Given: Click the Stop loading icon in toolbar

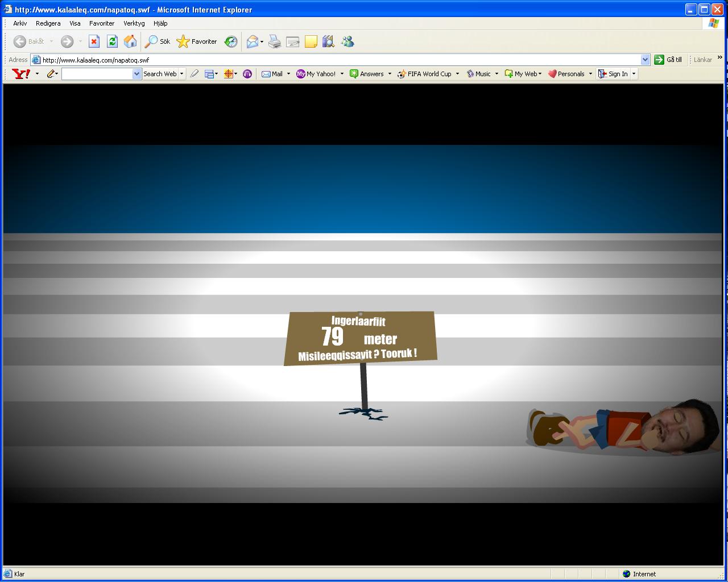Looking at the screenshot, I should point(94,41).
